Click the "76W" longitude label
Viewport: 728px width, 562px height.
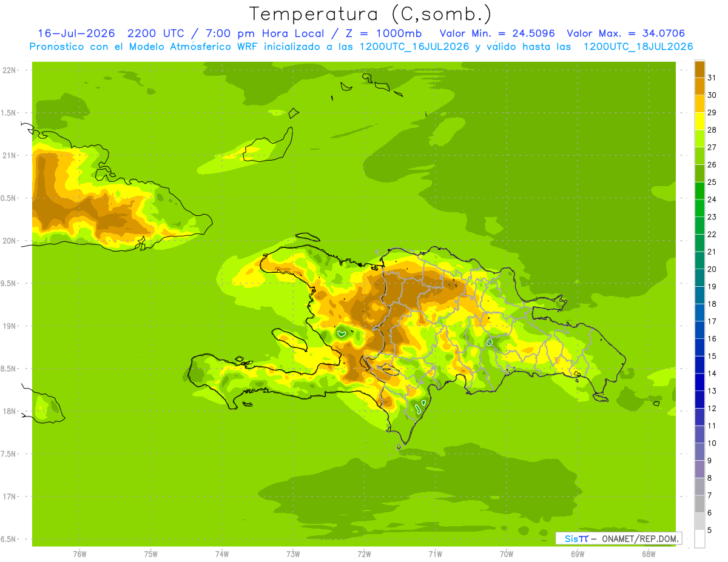(79, 554)
